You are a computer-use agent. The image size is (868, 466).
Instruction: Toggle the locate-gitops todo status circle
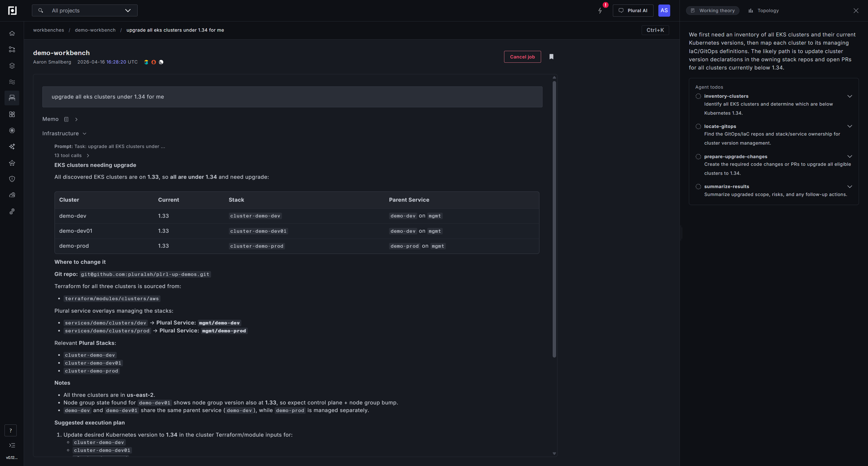click(x=698, y=126)
